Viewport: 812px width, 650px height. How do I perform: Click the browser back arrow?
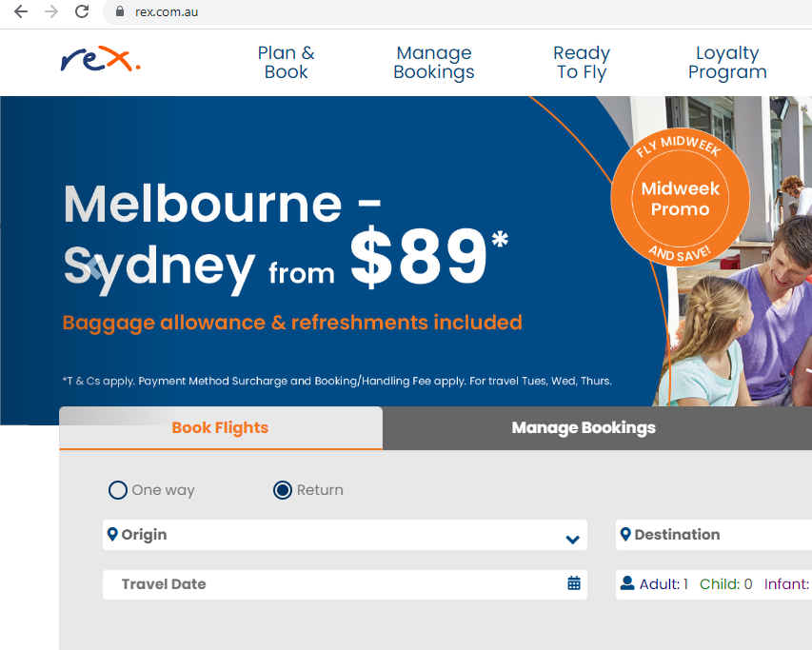tap(21, 11)
